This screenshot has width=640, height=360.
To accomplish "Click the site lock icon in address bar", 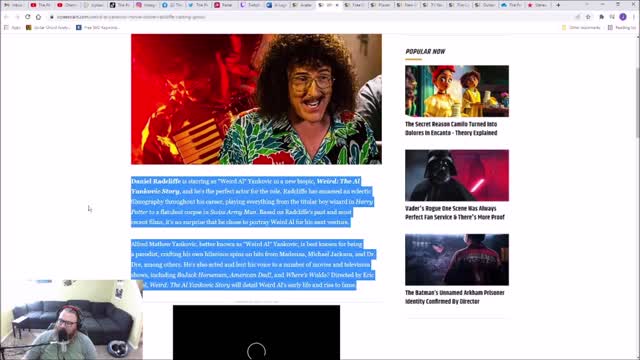I will [52, 17].
